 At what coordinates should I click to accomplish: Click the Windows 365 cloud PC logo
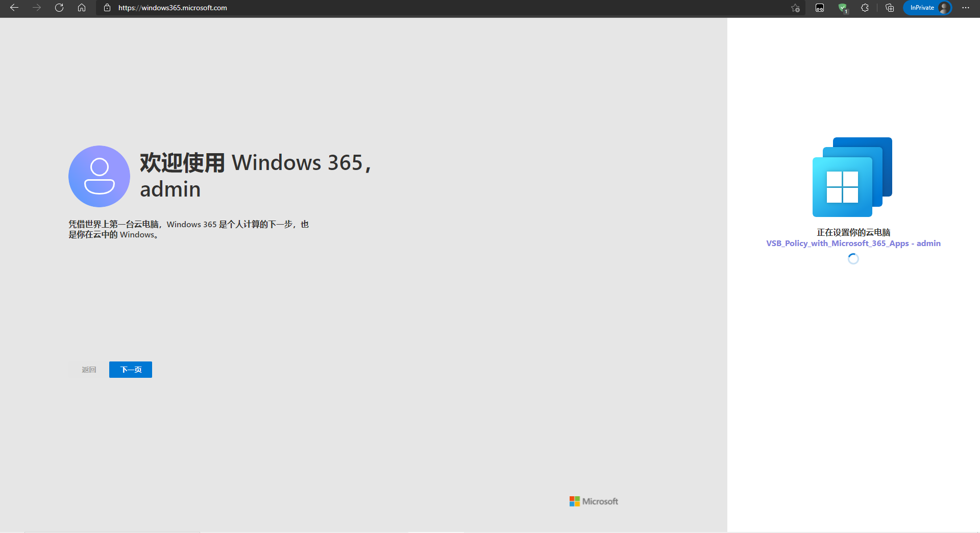[x=852, y=177]
